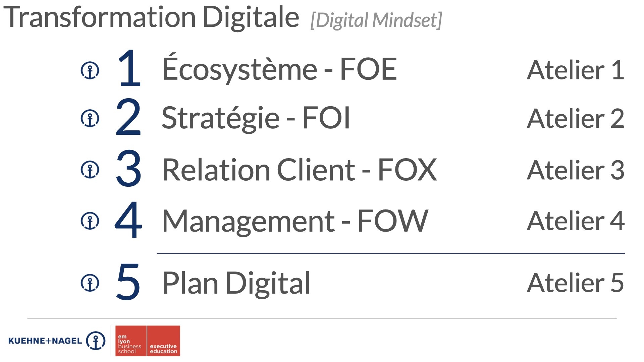This screenshot has width=644, height=362.
Task: Click the Atelier 3 label
Action: (576, 170)
